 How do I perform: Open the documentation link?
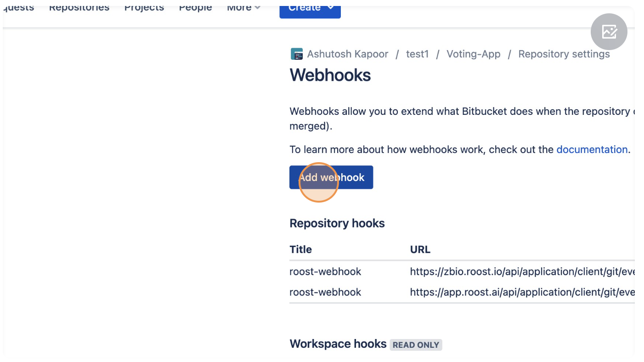592,149
